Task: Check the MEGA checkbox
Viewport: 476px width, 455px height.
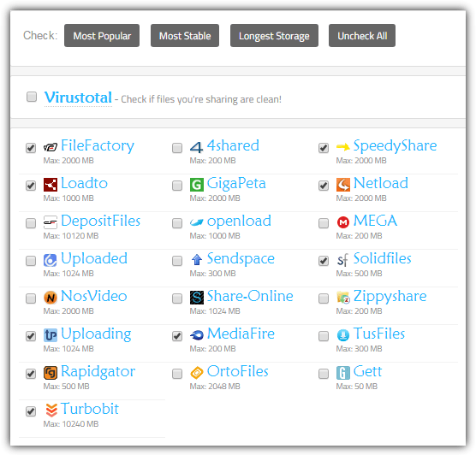Action: pos(324,223)
